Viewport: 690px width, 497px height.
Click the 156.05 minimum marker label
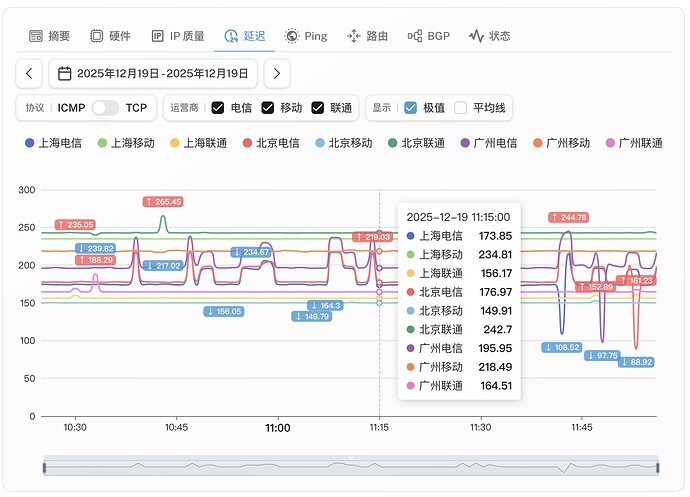(x=224, y=312)
